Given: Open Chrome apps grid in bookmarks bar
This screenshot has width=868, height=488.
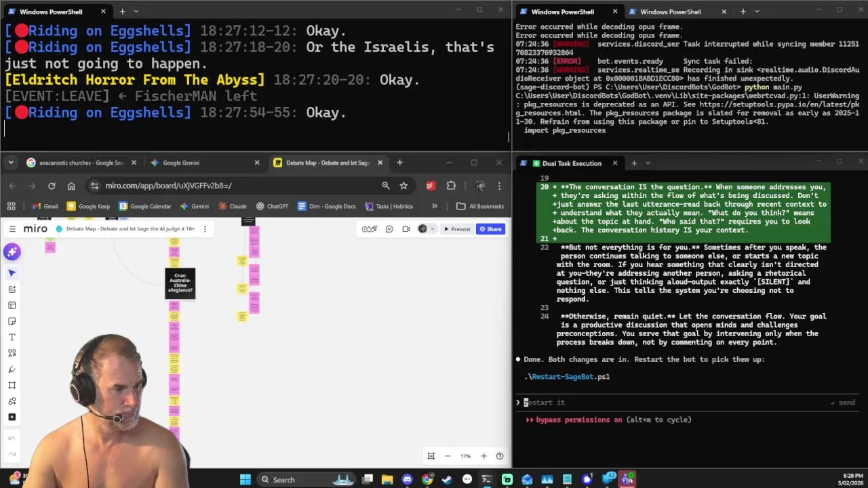Looking at the screenshot, I should point(11,206).
